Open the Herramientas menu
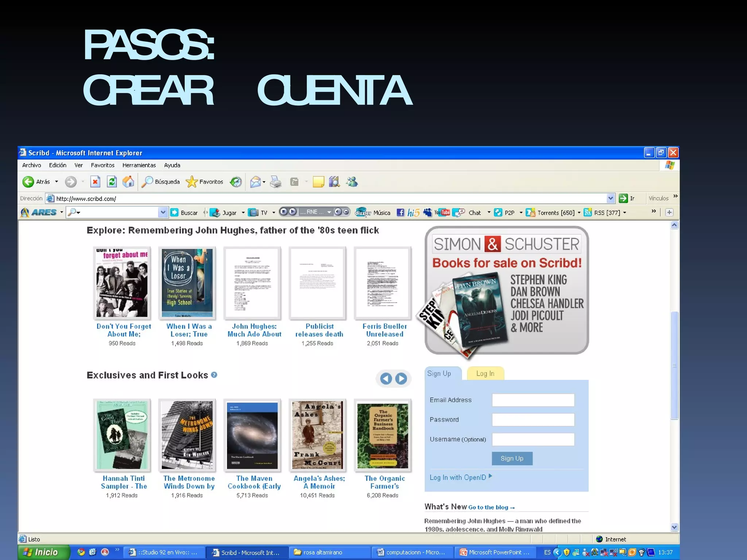 pos(139,165)
